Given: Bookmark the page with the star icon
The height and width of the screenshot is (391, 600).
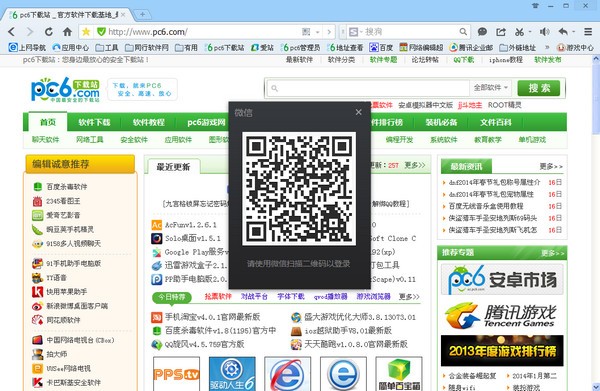Looking at the screenshot, I should click(86, 31).
